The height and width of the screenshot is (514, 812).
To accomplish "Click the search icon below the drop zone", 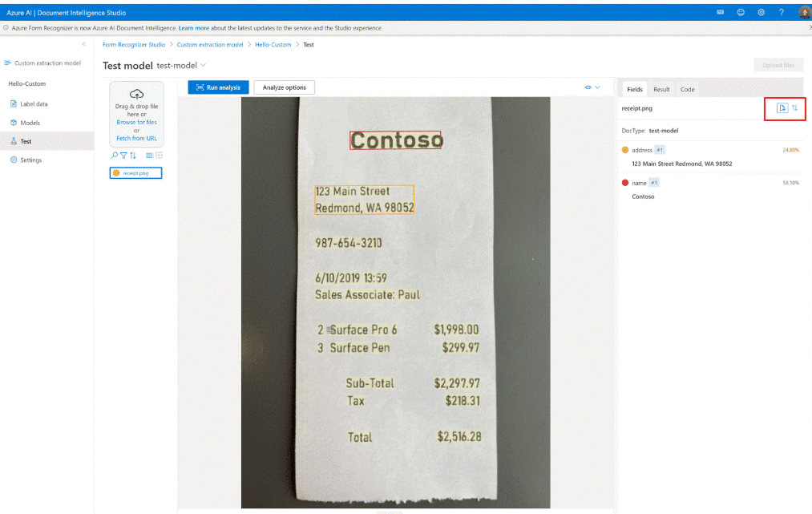I will [x=115, y=155].
